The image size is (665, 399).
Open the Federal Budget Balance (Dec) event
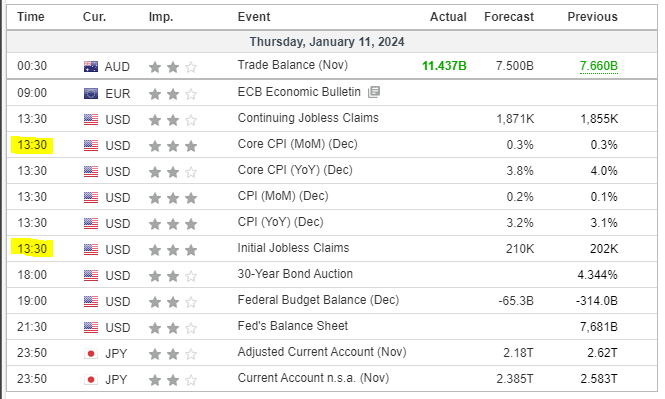point(318,300)
